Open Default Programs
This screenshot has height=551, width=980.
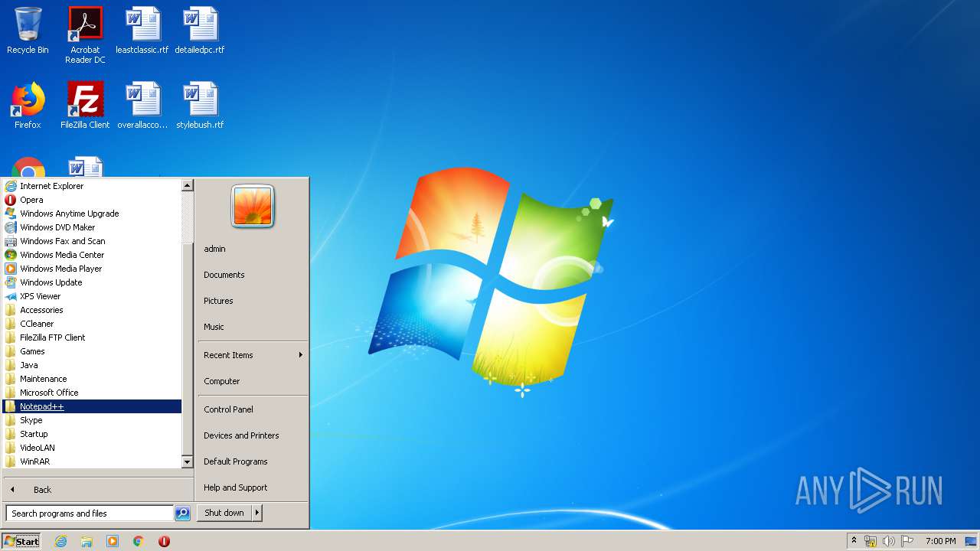[x=253, y=461]
